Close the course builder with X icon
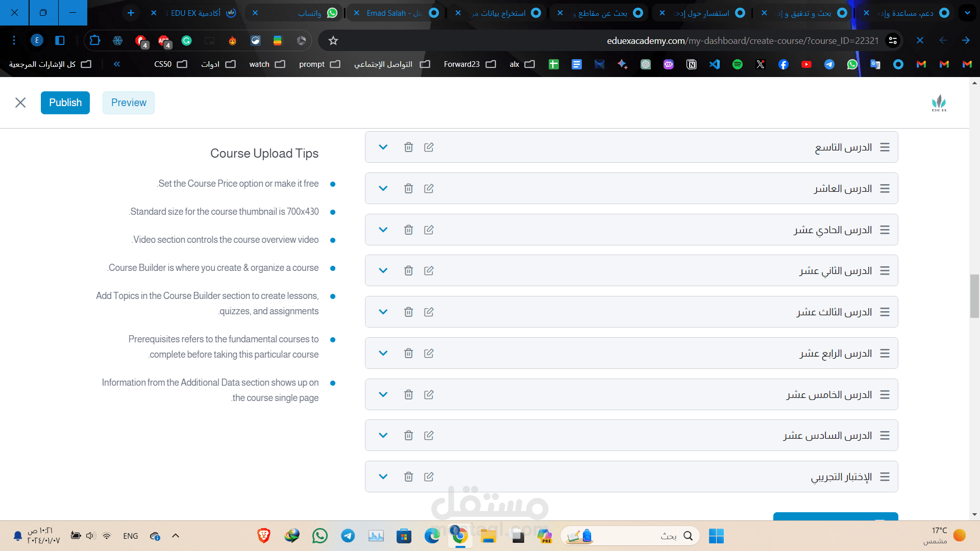980x551 pixels. pos(20,103)
